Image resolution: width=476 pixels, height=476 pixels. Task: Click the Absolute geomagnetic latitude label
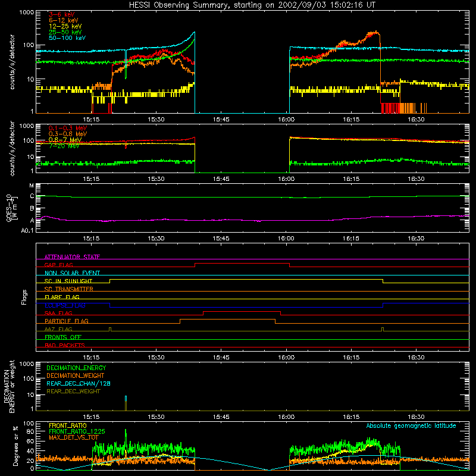coord(411,426)
